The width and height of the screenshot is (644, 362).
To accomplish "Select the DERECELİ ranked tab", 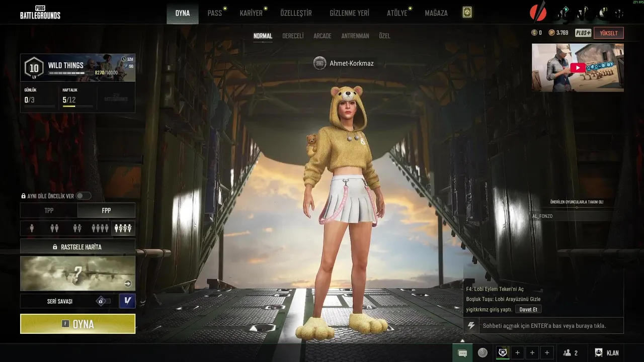I will (x=293, y=36).
